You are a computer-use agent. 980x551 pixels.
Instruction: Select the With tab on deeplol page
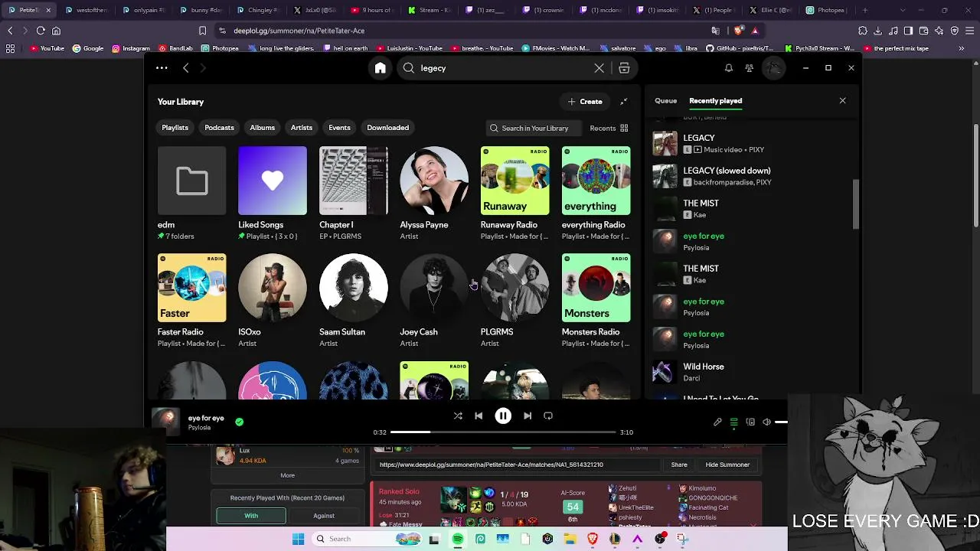click(251, 516)
